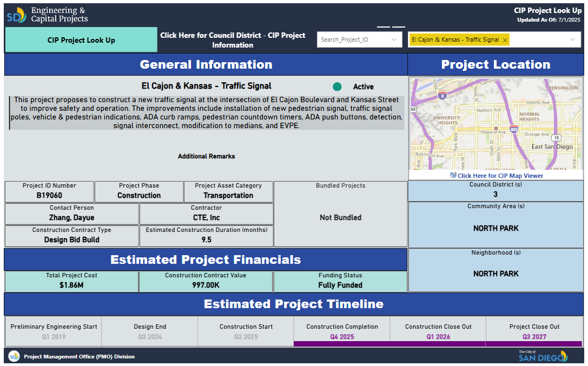588x366 pixels.
Task: Click the small SD logo in the footer
Action: point(14,356)
